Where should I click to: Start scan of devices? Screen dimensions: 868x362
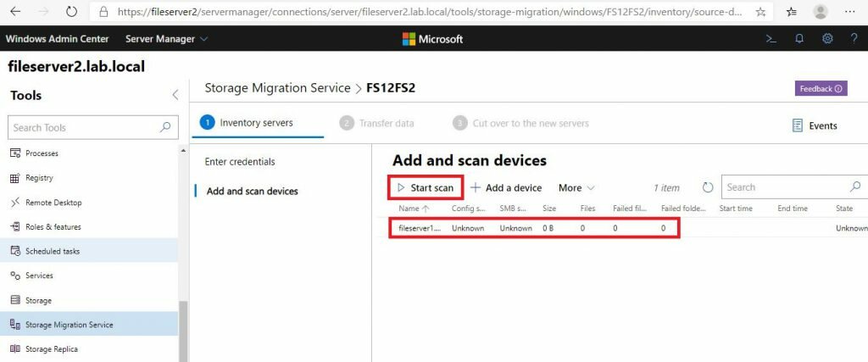pos(426,187)
